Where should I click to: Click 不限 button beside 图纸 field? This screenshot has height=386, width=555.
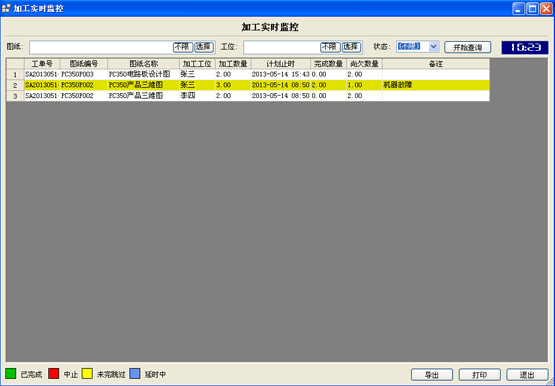183,47
